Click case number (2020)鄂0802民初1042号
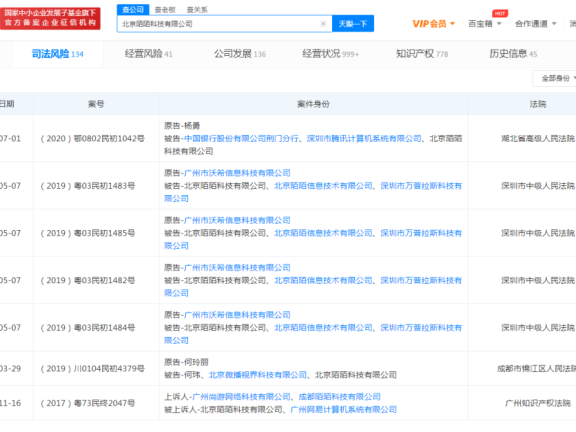576x432 pixels. (92, 138)
